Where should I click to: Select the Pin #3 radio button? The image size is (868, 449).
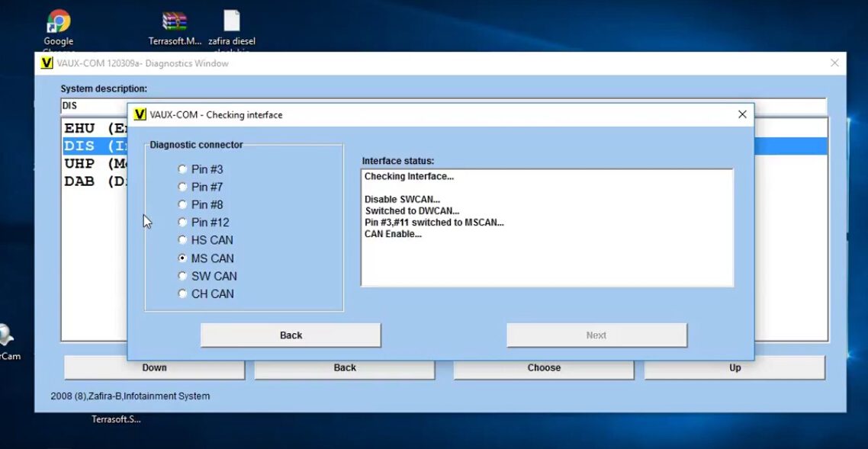183,169
